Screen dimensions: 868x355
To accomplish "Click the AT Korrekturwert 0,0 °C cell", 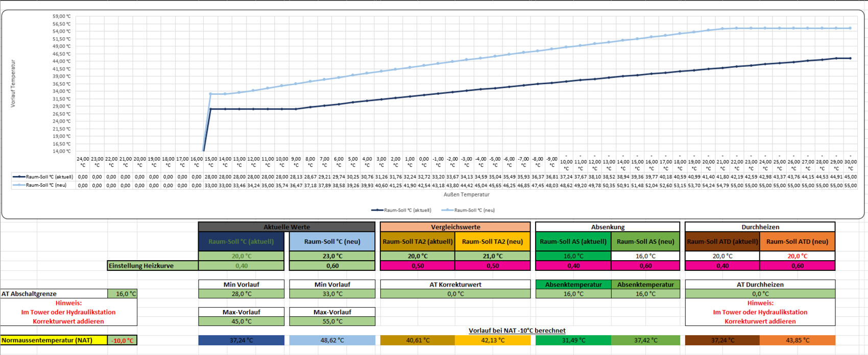I will [x=455, y=294].
